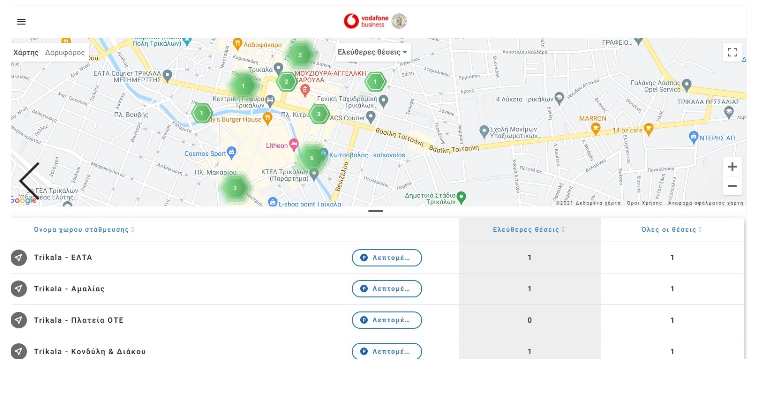This screenshot has height=397, width=759.
Task: Sort by Όλες οι θέσεις column
Action: pyautogui.click(x=672, y=229)
